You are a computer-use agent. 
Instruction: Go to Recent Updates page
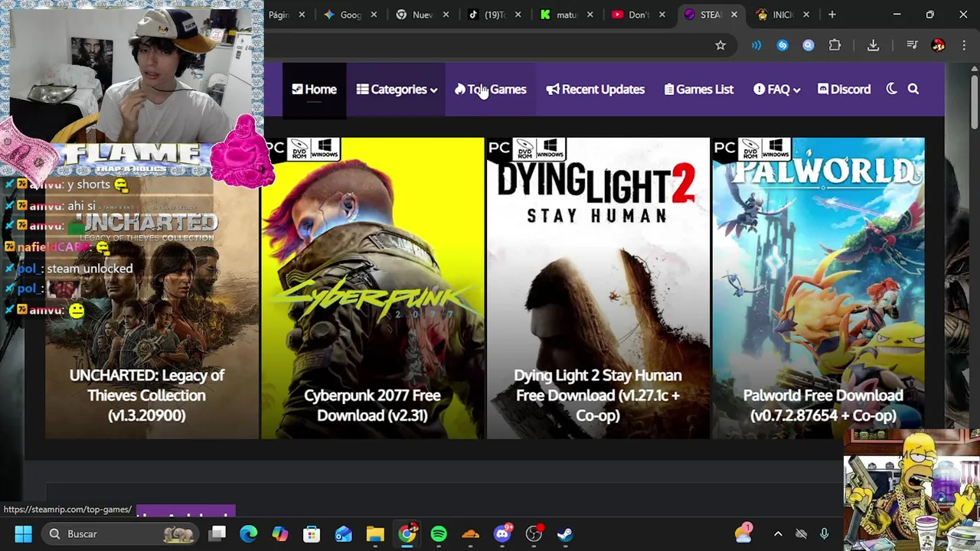point(595,90)
